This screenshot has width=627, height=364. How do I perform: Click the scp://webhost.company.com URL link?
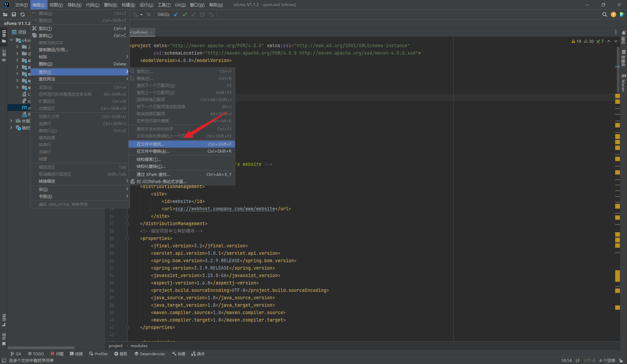[225, 209]
